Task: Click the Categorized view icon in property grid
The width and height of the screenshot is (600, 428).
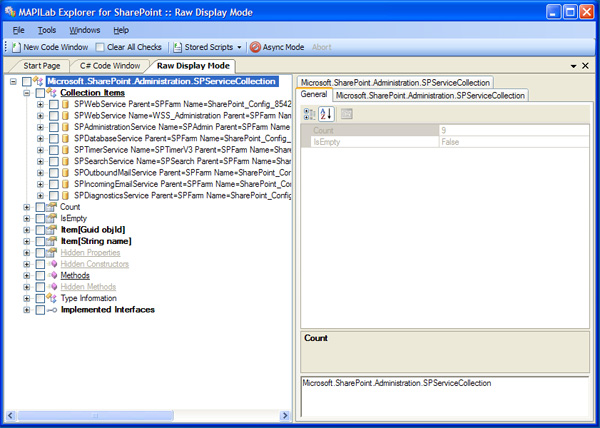Action: click(x=310, y=114)
